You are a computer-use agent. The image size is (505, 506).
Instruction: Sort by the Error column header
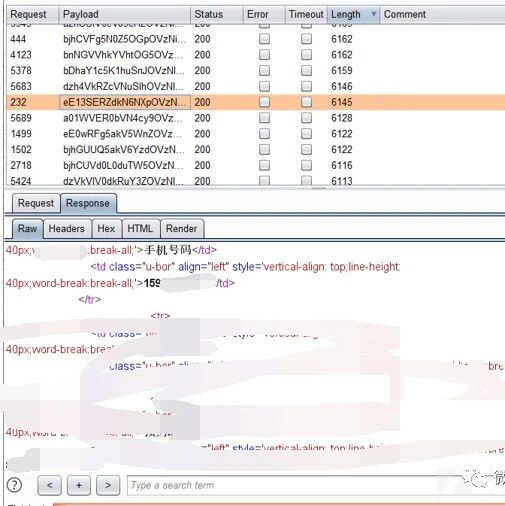[x=264, y=14]
